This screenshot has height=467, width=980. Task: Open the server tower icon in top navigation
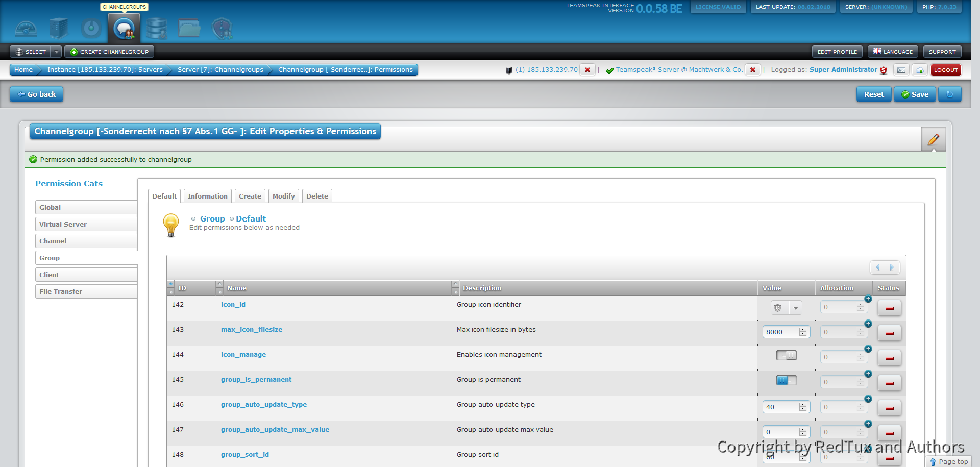pos(59,29)
